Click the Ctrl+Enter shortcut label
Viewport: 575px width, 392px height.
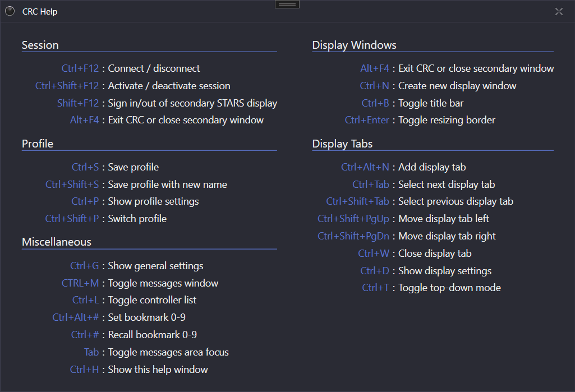click(x=367, y=120)
